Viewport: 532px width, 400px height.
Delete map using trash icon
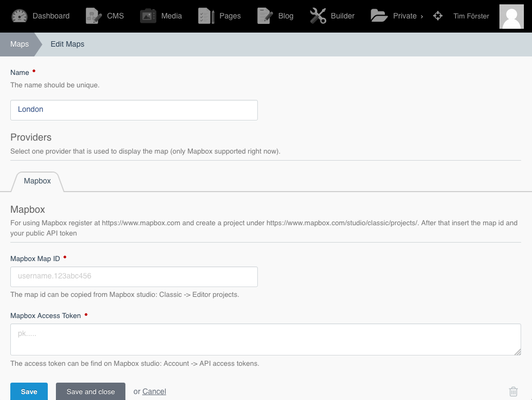[514, 391]
